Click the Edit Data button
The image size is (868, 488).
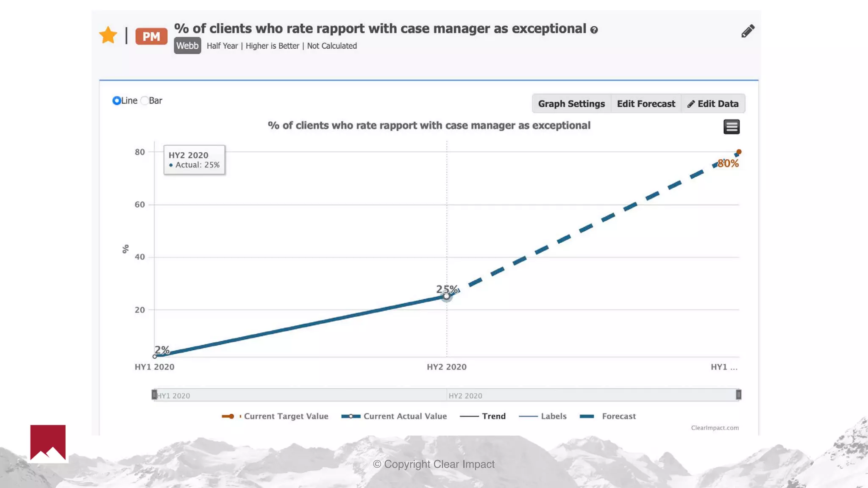[713, 104]
